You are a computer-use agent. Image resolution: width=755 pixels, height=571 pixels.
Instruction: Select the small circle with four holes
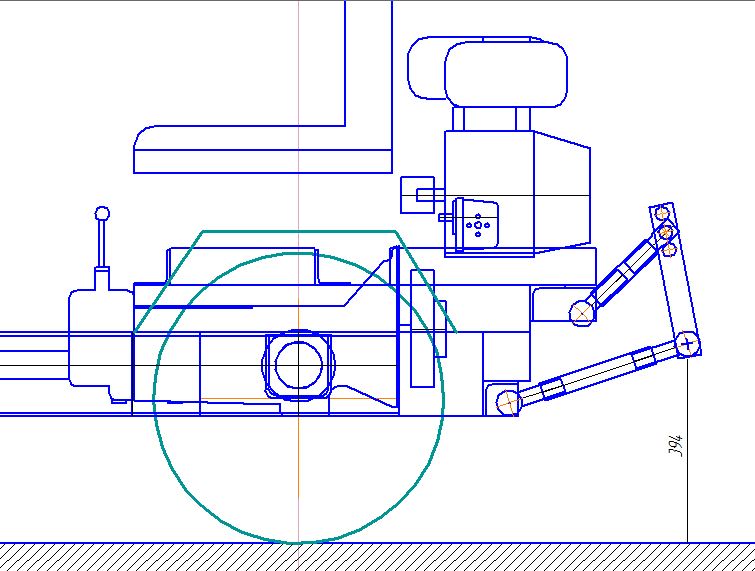[478, 225]
